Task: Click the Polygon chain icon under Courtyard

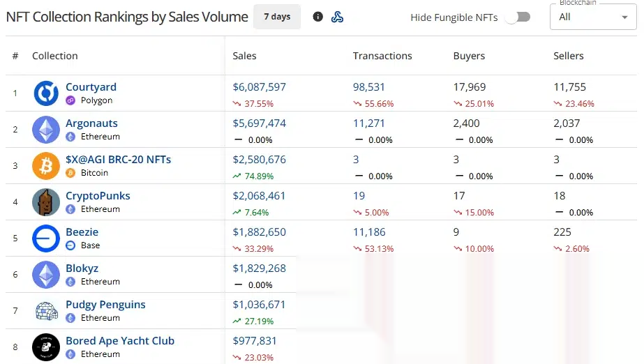Action: pyautogui.click(x=70, y=100)
